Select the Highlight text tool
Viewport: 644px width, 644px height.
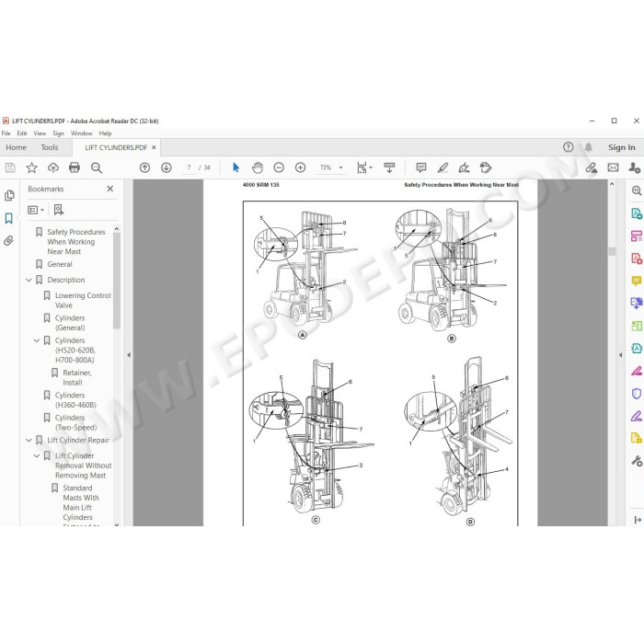tap(443, 167)
